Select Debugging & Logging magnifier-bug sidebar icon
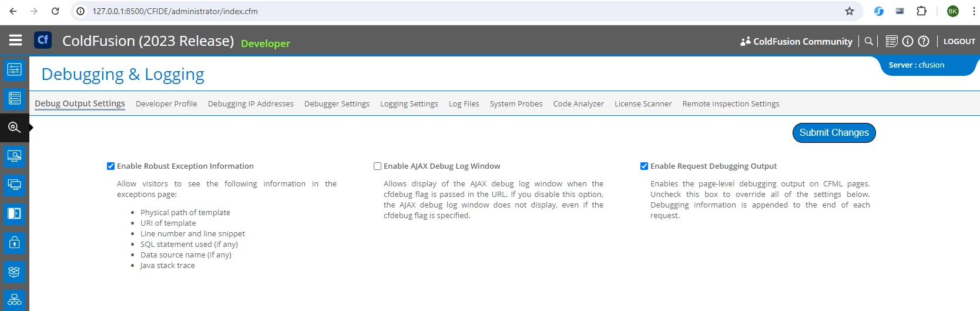980x311 pixels. 15,127
